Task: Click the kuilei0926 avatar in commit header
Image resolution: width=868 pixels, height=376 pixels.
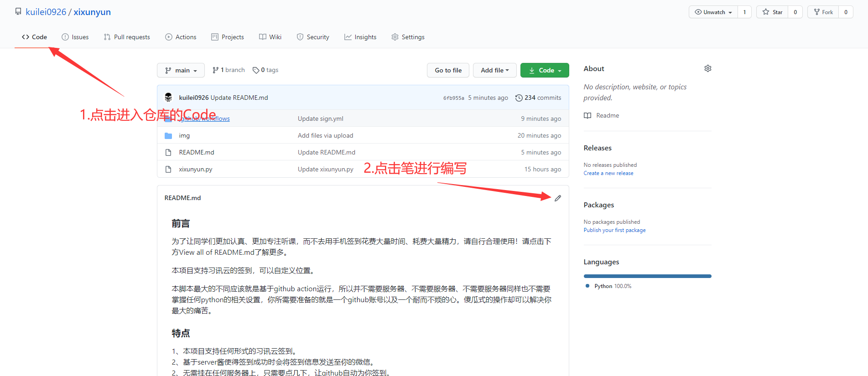Action: (x=168, y=97)
